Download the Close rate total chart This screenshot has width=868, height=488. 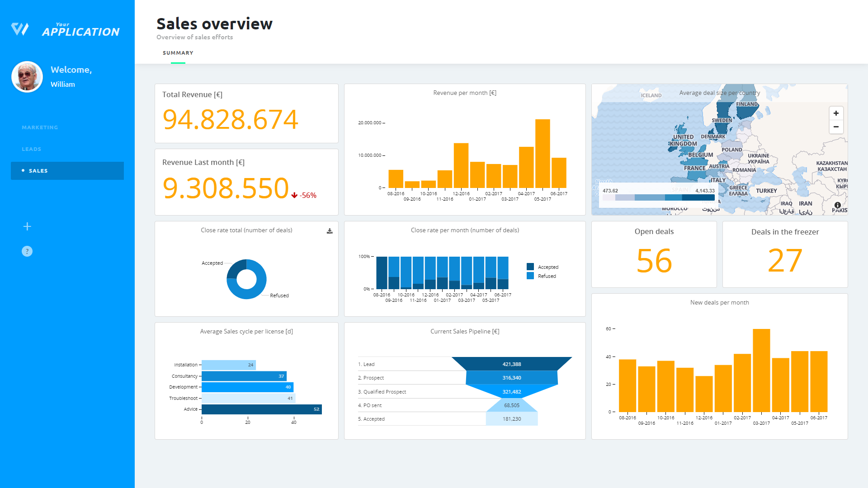330,231
